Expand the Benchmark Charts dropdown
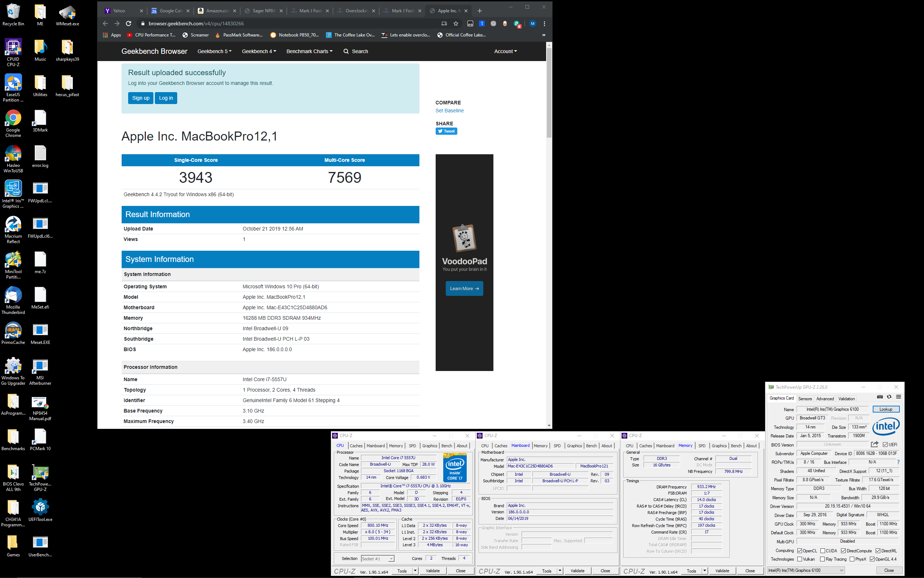Image resolution: width=924 pixels, height=578 pixels. (309, 51)
